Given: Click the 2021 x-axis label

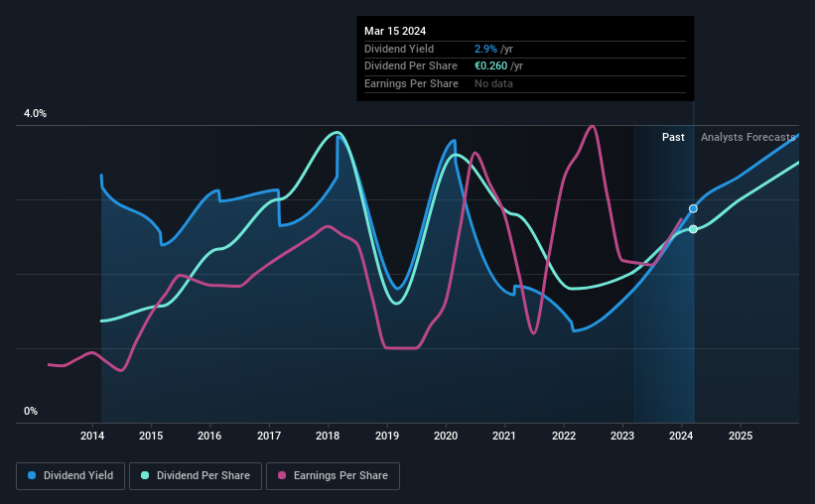Looking at the screenshot, I should (x=504, y=436).
